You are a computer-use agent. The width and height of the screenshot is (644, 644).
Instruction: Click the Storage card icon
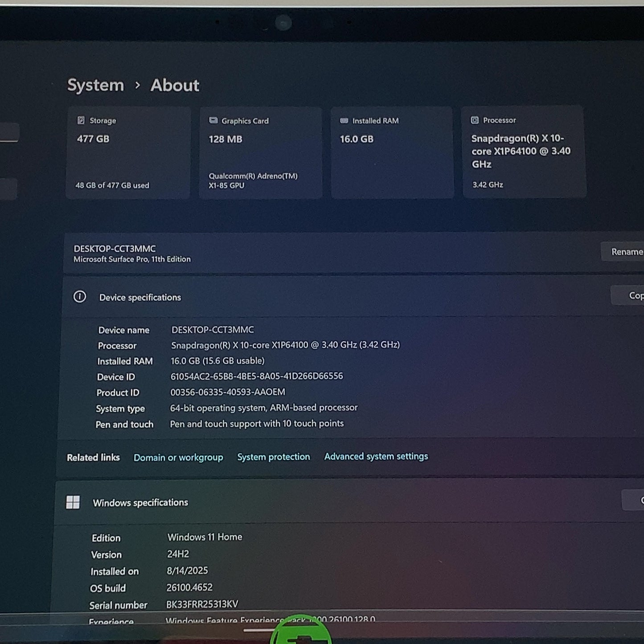click(x=81, y=120)
